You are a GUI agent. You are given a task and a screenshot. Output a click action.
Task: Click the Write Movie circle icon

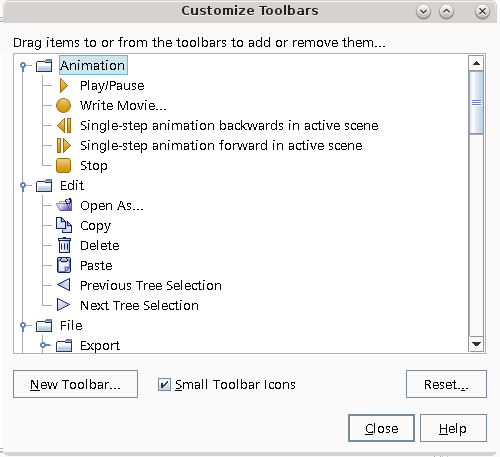(63, 106)
